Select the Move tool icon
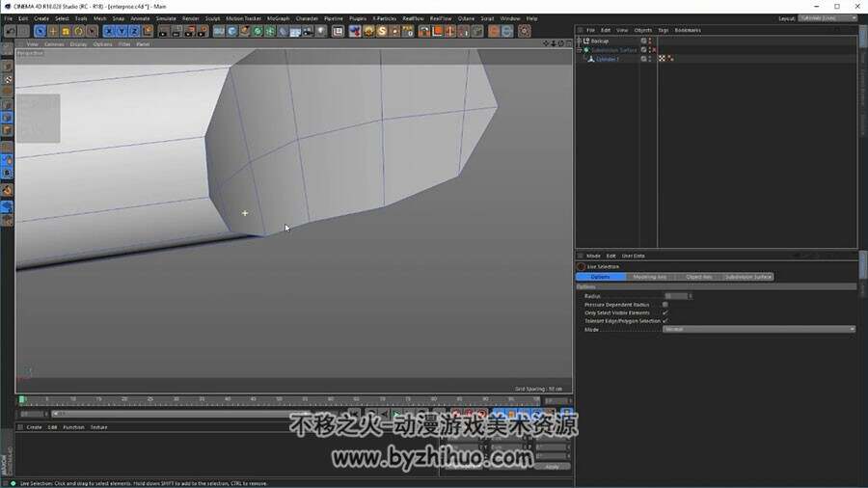The height and width of the screenshot is (488, 868). point(53,32)
